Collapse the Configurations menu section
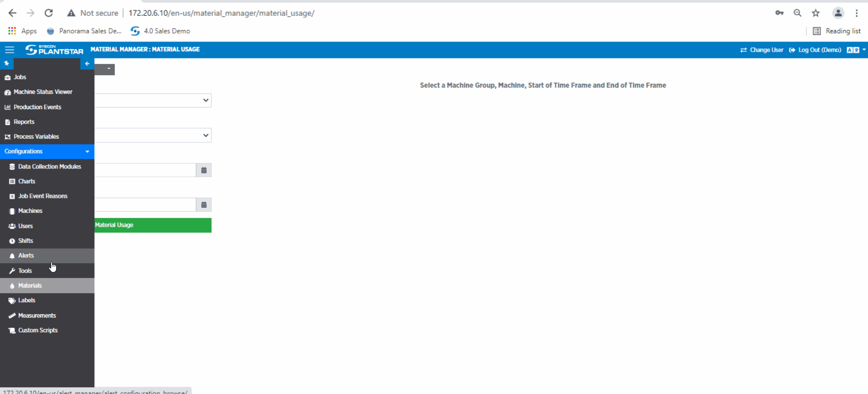Image resolution: width=868 pixels, height=394 pixels. tap(47, 151)
